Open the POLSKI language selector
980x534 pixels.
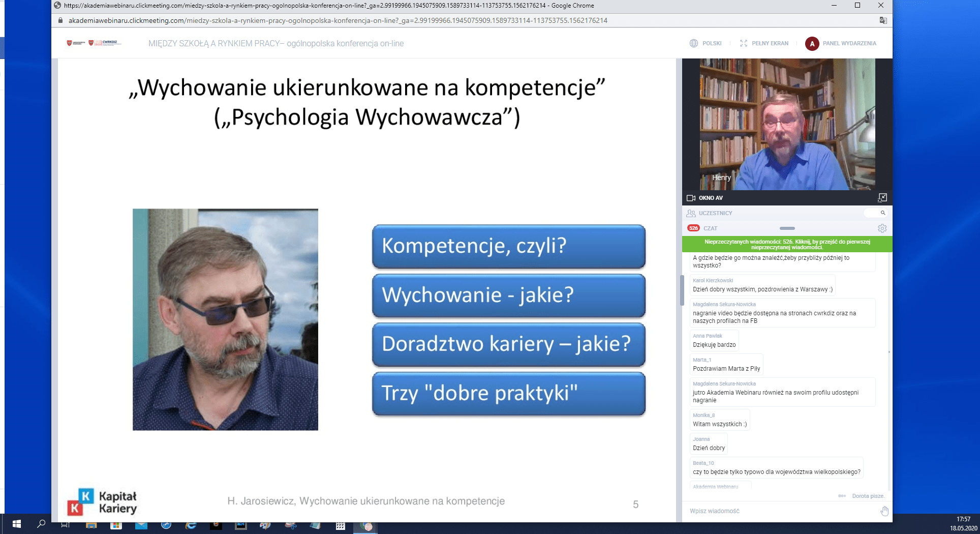(706, 43)
